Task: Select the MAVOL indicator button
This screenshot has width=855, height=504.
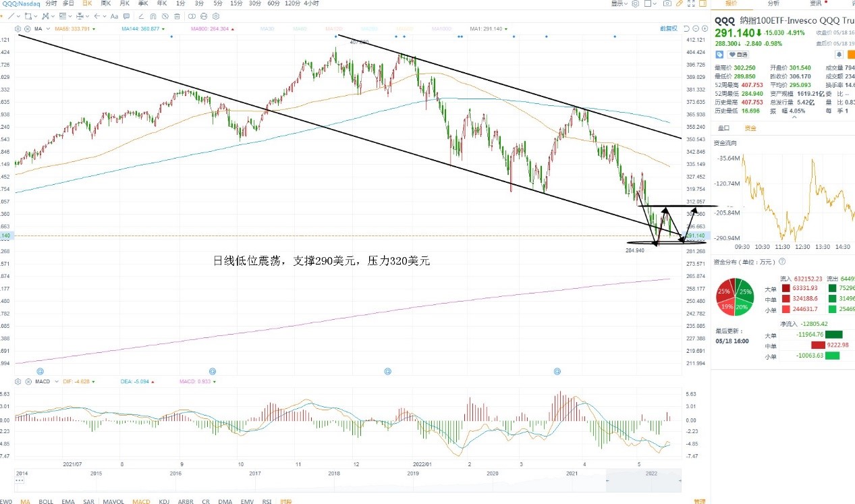Action: point(113,501)
